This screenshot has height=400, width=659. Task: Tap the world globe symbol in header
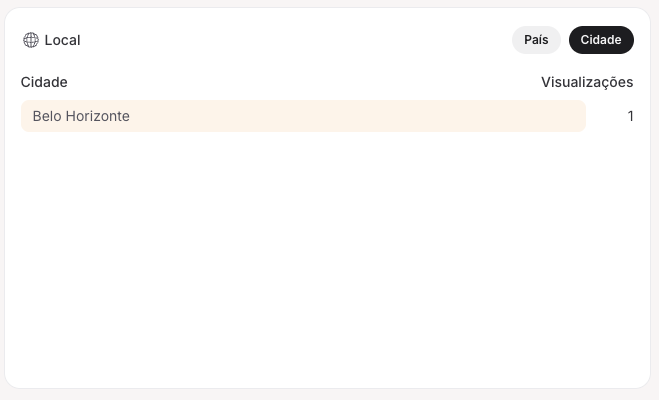[x=31, y=40]
